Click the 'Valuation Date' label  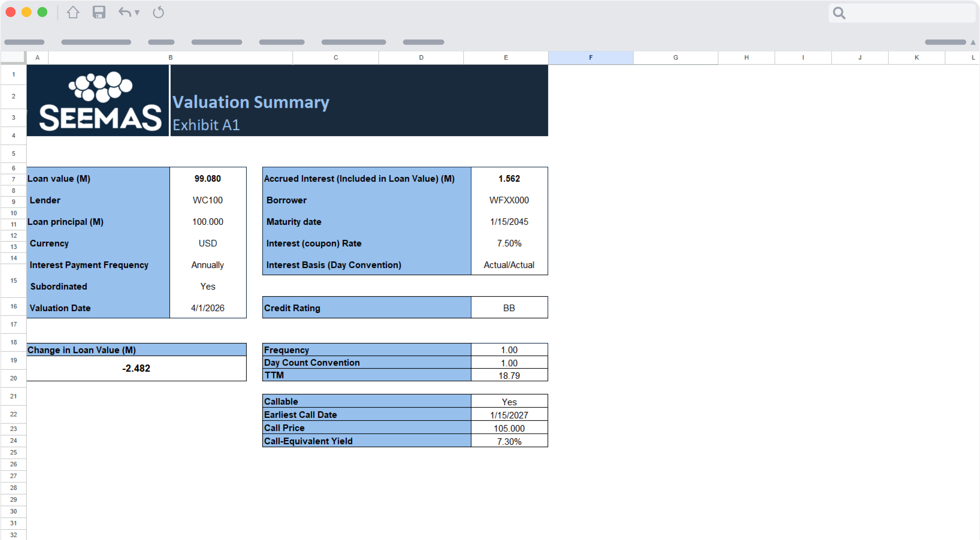point(60,308)
